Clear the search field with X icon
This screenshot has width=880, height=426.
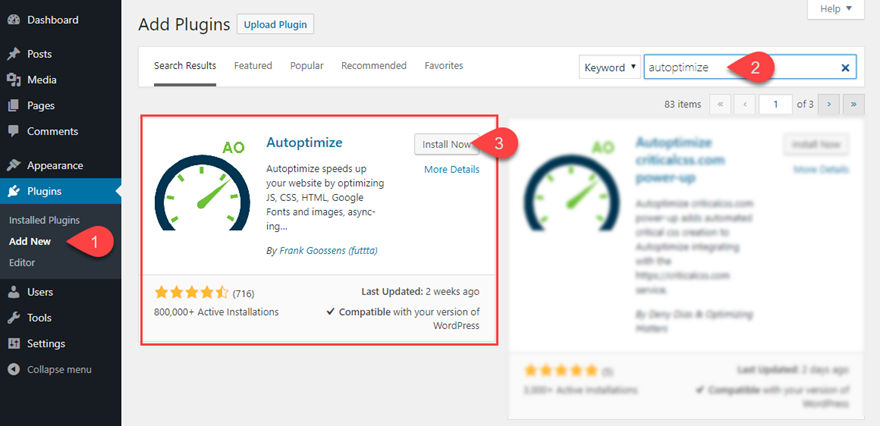[845, 68]
